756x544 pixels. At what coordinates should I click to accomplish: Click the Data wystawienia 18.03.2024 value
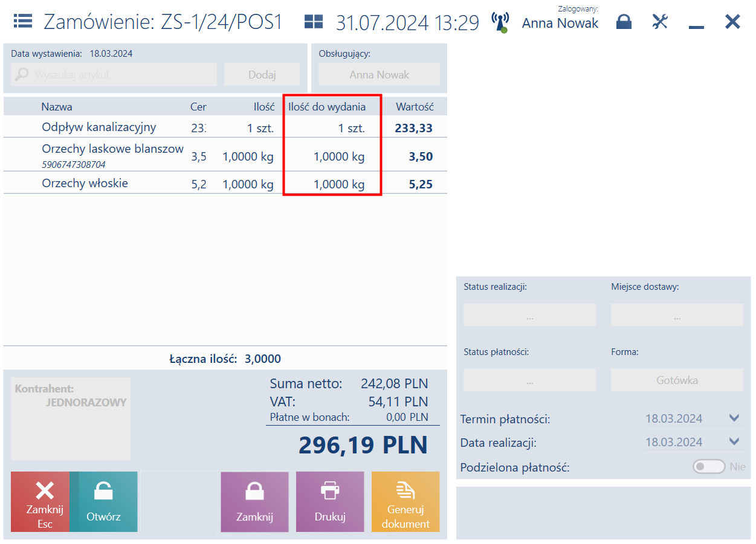pos(111,53)
